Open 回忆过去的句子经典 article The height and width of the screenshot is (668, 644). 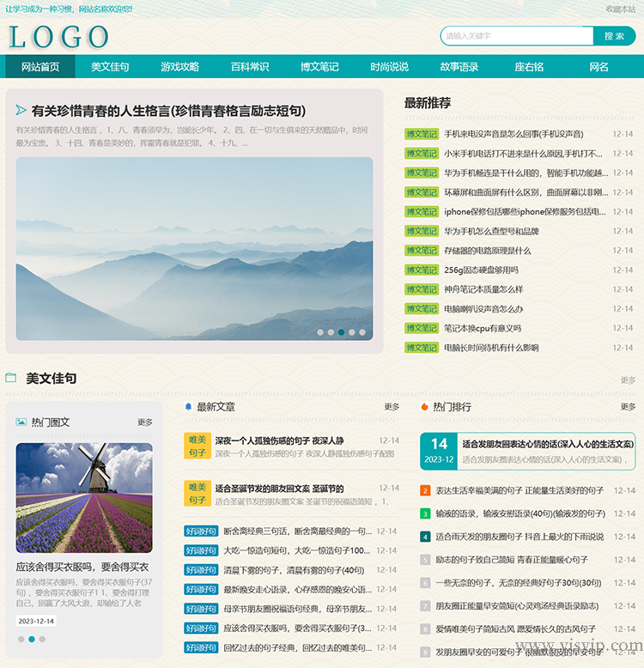click(298, 647)
